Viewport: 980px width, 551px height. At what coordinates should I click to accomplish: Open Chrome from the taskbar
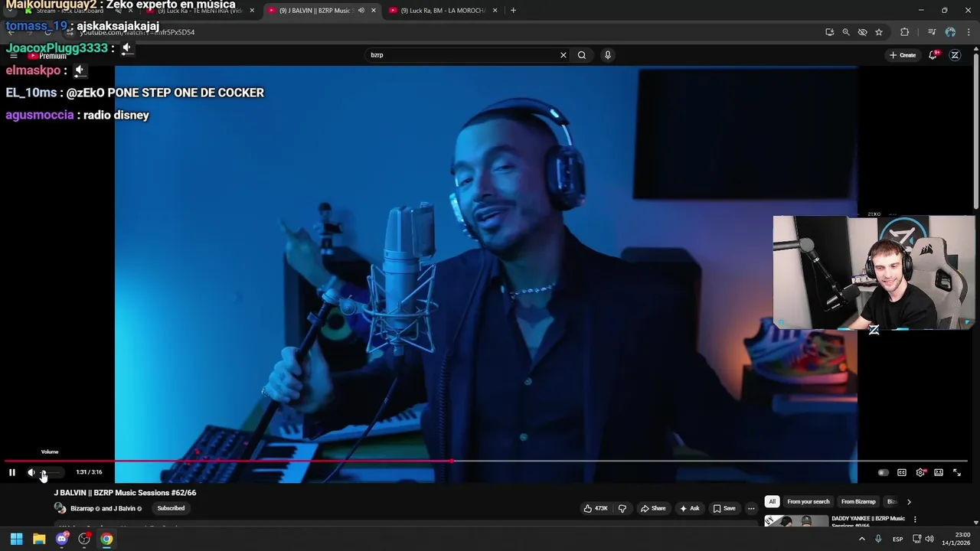tap(106, 539)
